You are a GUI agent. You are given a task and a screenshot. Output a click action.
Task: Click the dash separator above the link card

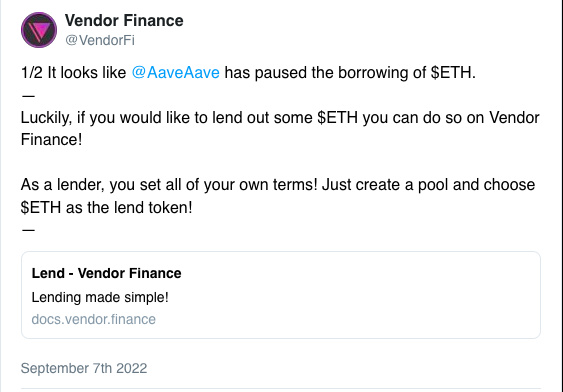point(28,230)
